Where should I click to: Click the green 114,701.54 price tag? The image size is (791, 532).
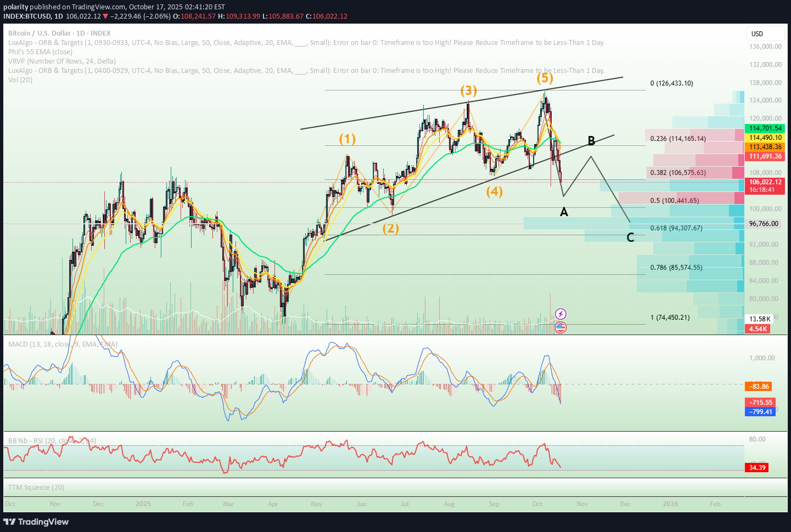click(765, 128)
